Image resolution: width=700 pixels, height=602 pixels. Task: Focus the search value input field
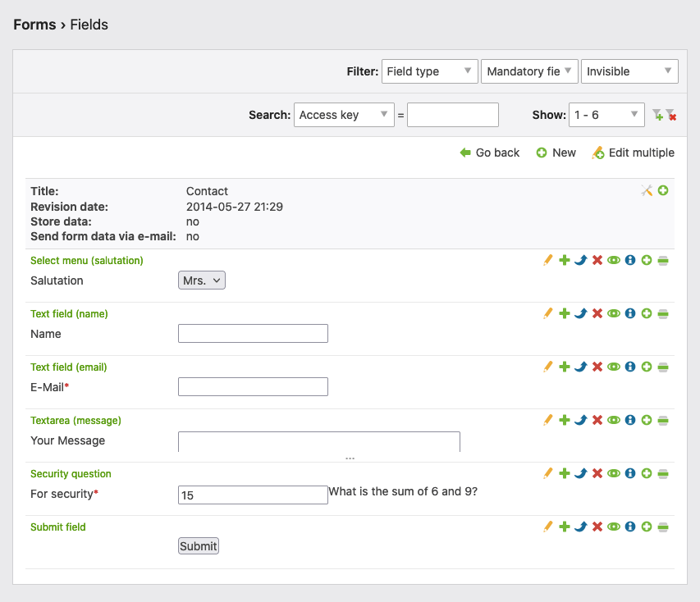[453, 115]
